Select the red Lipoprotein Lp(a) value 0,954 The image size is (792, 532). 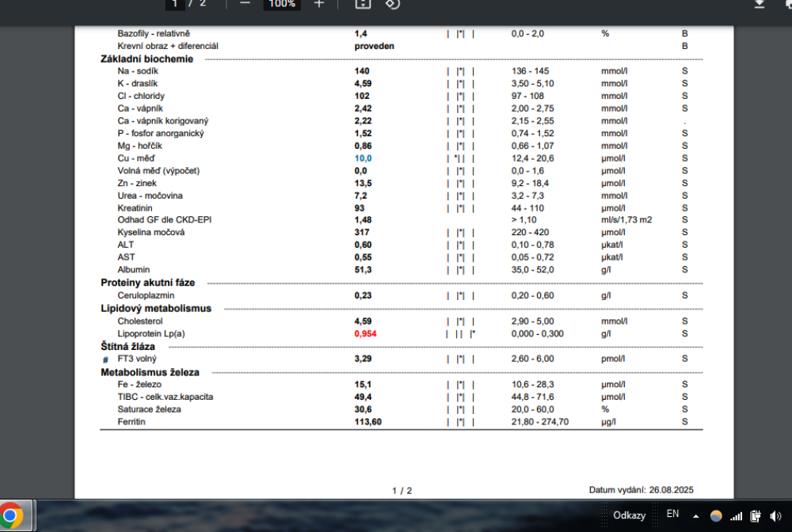point(365,334)
